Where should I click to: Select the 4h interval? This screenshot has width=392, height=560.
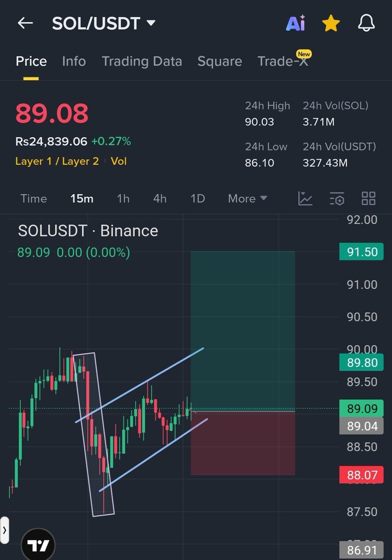(x=160, y=199)
